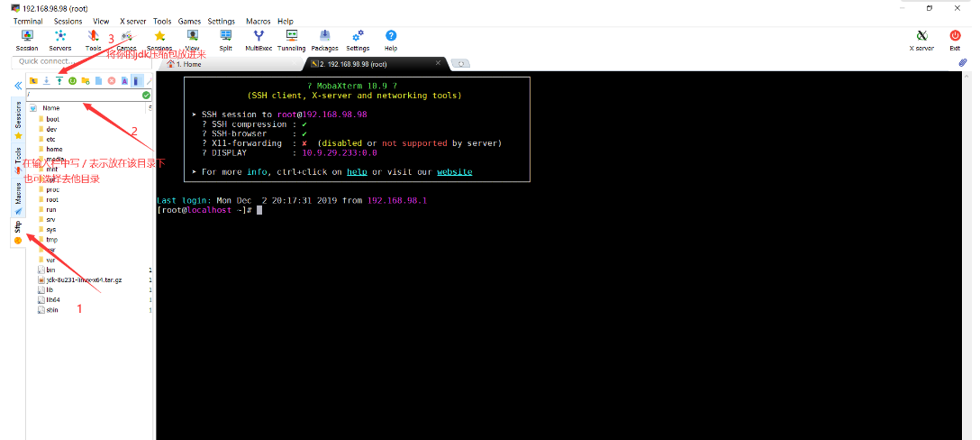Launch the MultiExec tool
The width and height of the screenshot is (980, 440).
pyautogui.click(x=259, y=39)
